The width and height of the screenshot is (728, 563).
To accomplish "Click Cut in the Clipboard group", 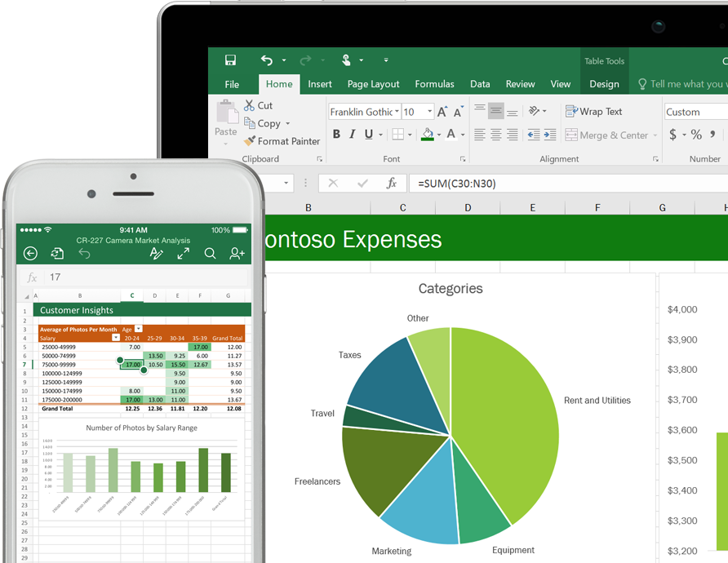I will tap(259, 105).
